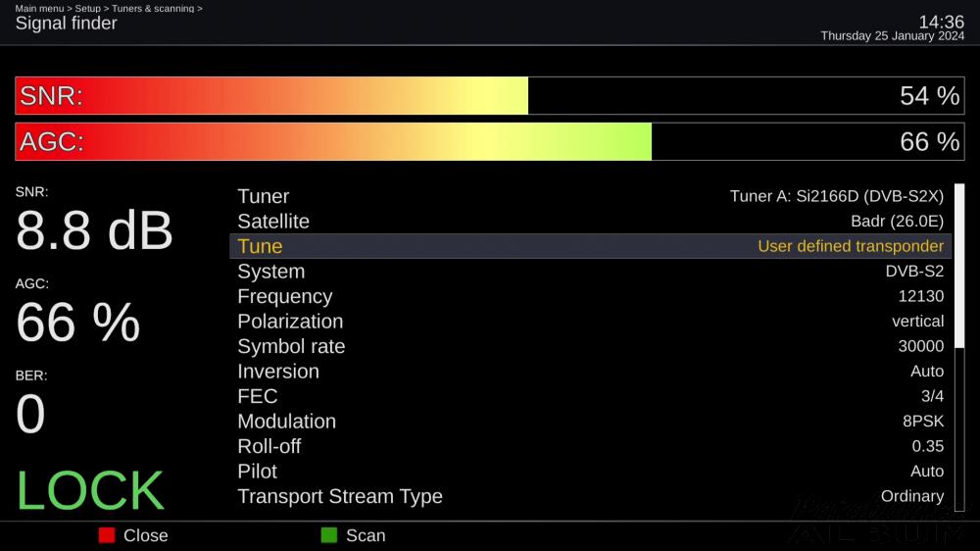Click the Close button label

click(146, 535)
